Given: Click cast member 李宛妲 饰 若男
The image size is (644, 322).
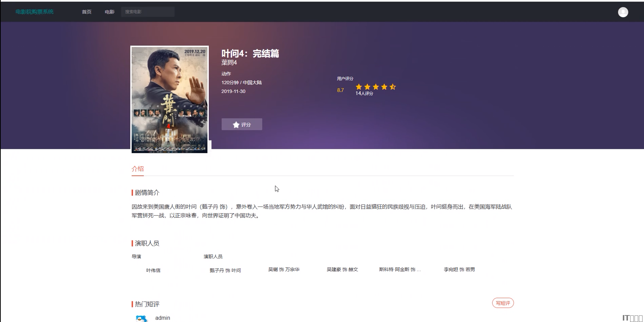Looking at the screenshot, I should [x=459, y=269].
